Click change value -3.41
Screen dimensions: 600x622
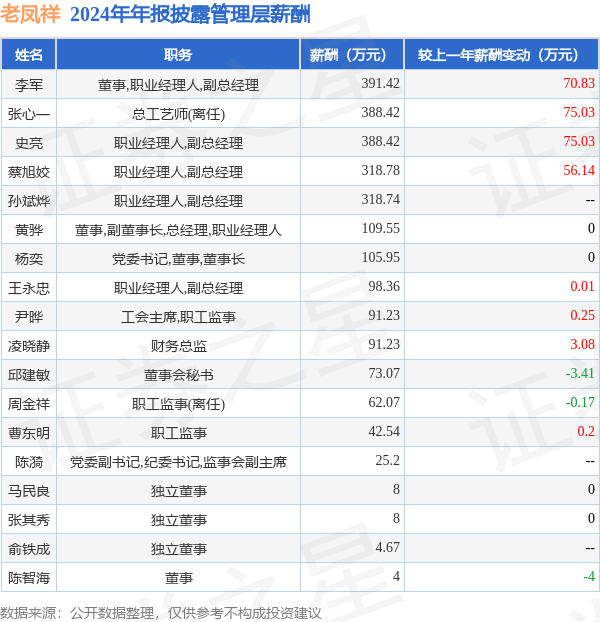(x=580, y=373)
